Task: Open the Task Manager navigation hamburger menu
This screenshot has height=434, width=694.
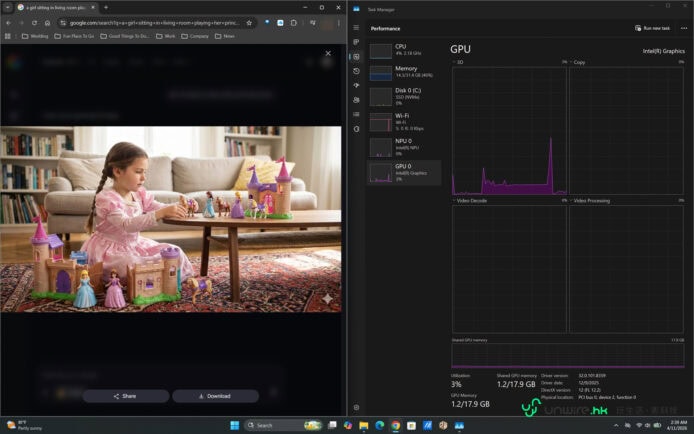Action: coord(356,27)
